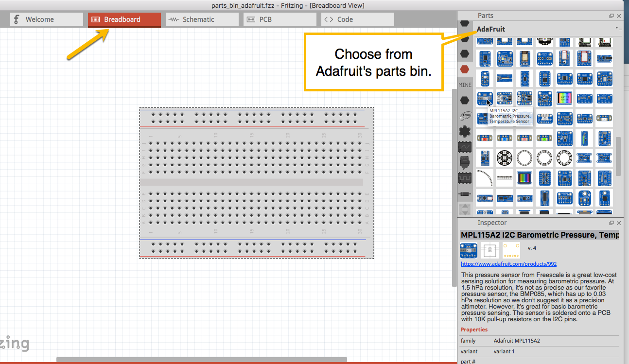Click the MPL115A2 title field in Inspector
The image size is (629, 364).
coord(540,235)
